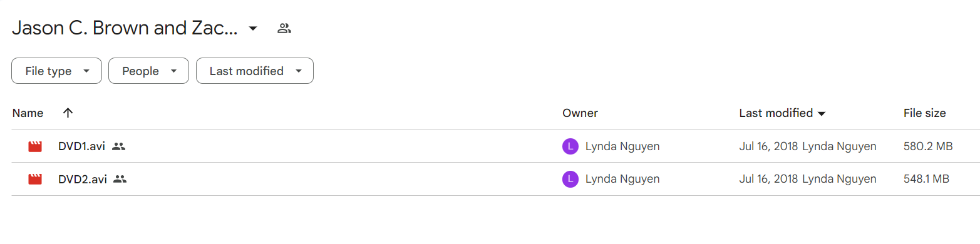Select the DVD1.avi file name
The width and height of the screenshot is (980, 244).
click(x=81, y=146)
